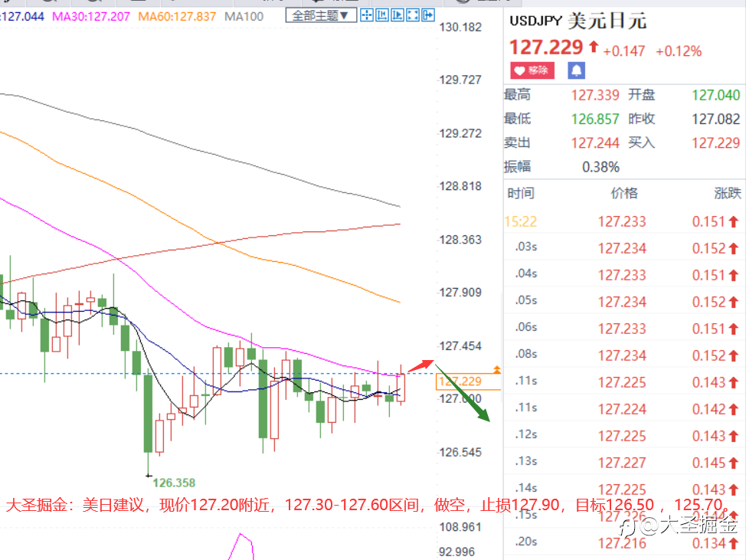Toggle the price alert bell icon

pyautogui.click(x=576, y=70)
